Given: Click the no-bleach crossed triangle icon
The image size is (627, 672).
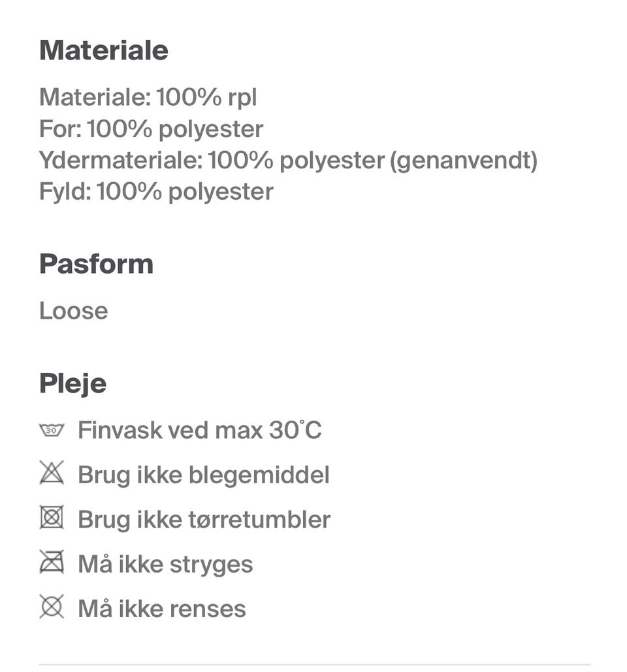Looking at the screenshot, I should pyautogui.click(x=52, y=474).
